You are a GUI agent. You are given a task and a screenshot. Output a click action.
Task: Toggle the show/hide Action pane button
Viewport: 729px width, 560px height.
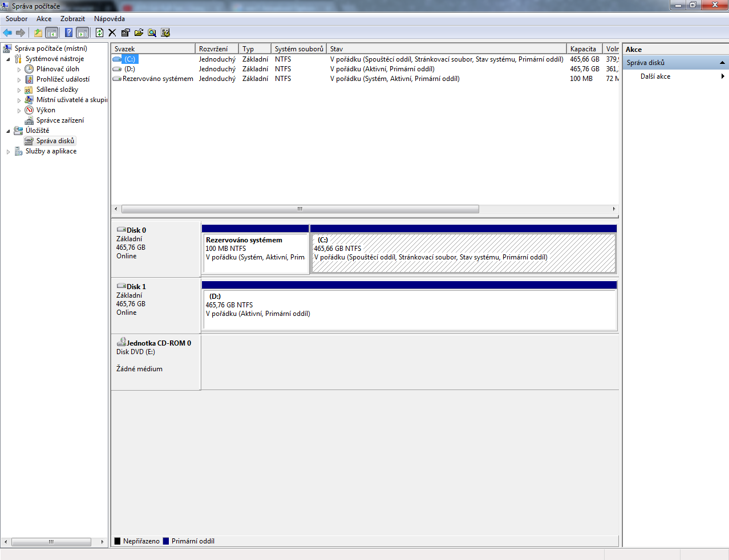pyautogui.click(x=82, y=33)
